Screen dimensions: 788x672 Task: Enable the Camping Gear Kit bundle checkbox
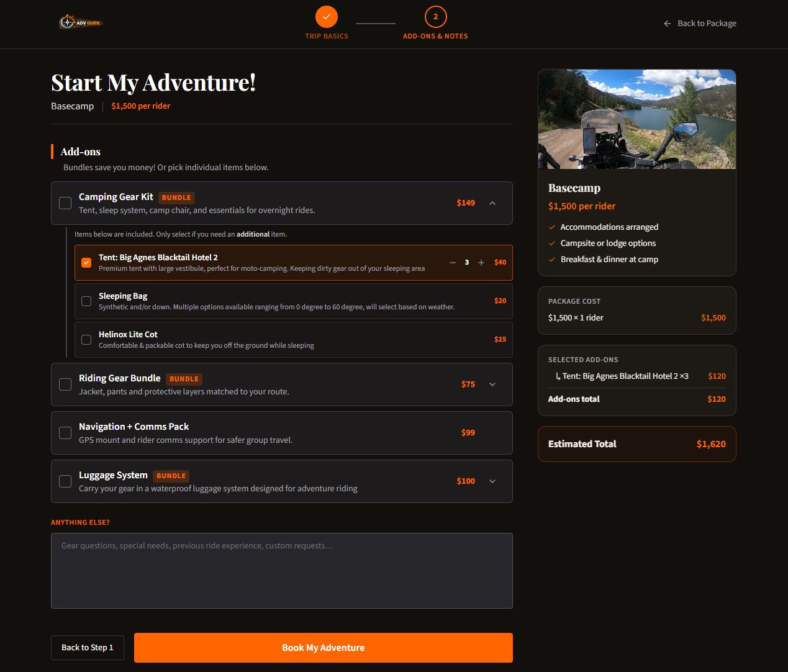tap(65, 203)
